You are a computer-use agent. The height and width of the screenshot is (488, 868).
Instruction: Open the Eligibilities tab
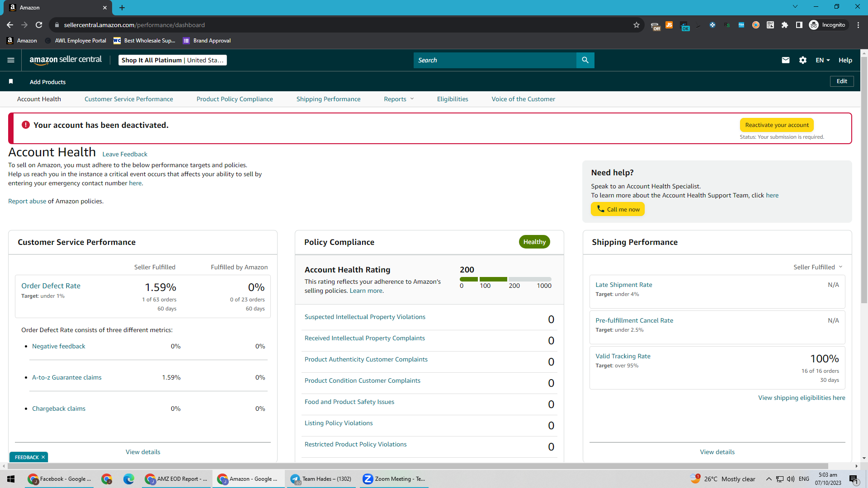[453, 99]
